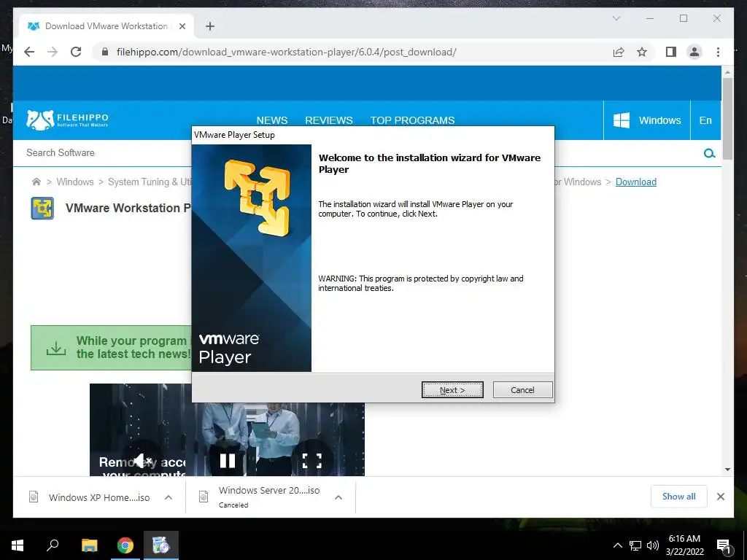Screen dimensions: 747x560
Task: Select the Download VMware Workstation tab
Action: pos(107,26)
